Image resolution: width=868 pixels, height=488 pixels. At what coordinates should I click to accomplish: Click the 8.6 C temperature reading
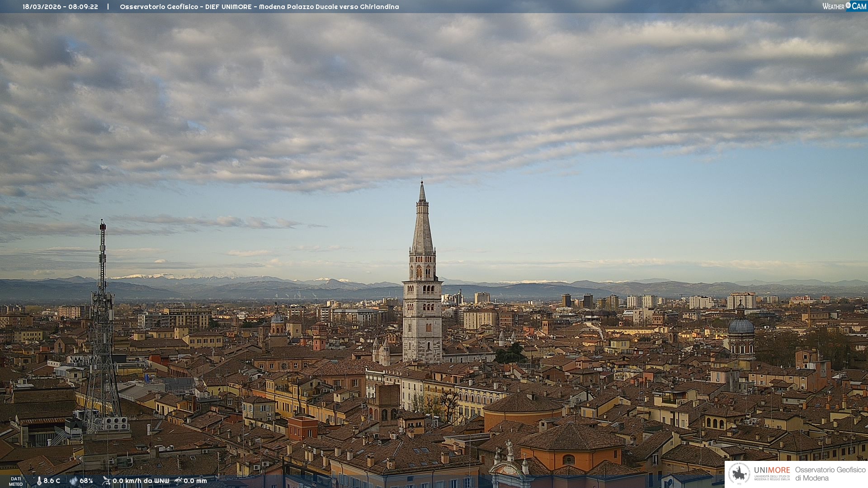(x=52, y=481)
